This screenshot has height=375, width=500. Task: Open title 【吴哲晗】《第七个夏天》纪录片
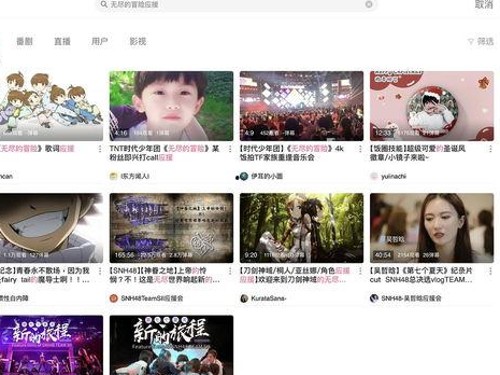pos(421,275)
